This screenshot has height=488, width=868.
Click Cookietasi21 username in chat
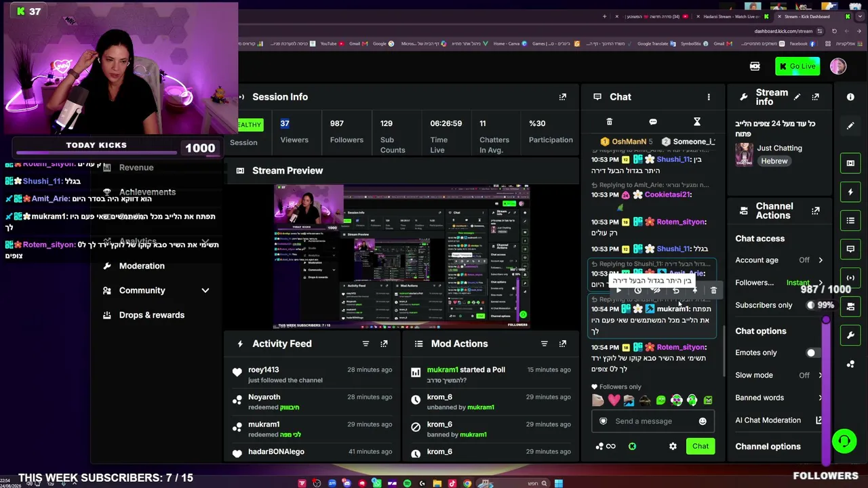tap(668, 195)
